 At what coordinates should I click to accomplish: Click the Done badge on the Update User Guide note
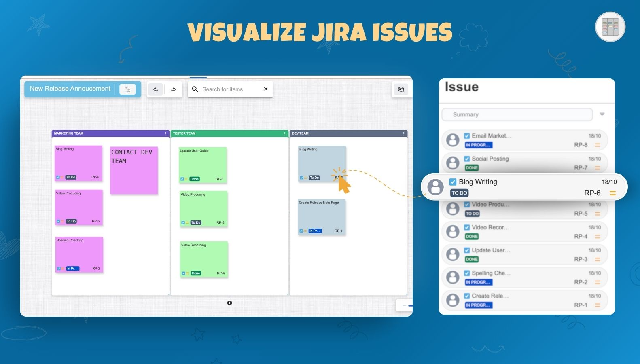click(x=195, y=179)
